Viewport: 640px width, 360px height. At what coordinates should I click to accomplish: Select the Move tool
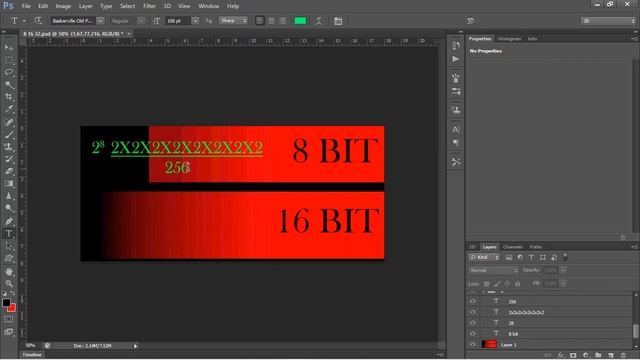coord(9,48)
